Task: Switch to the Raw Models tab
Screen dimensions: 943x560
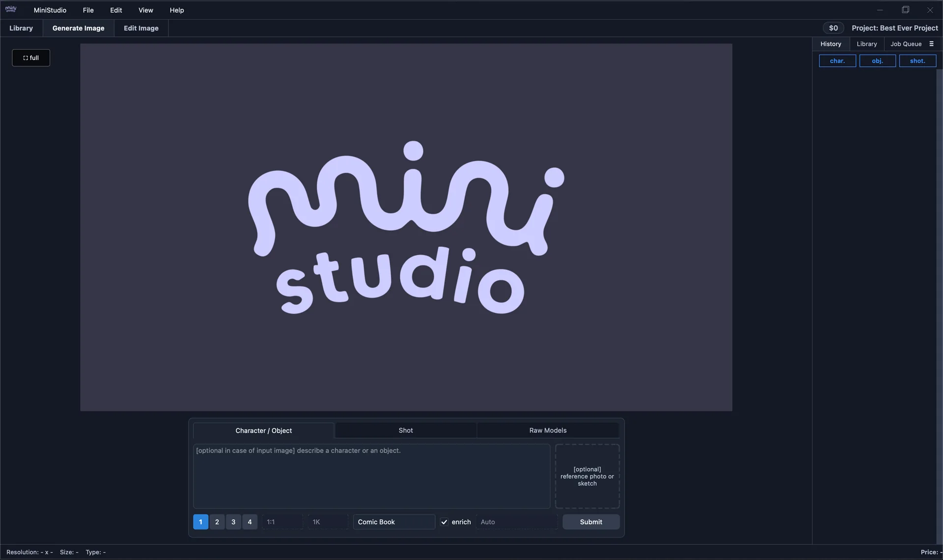Action: (548, 430)
